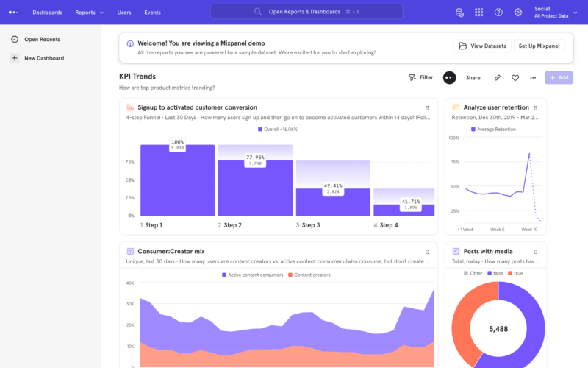
Task: Click the drag handle on Posts with media card
Action: pos(536,252)
